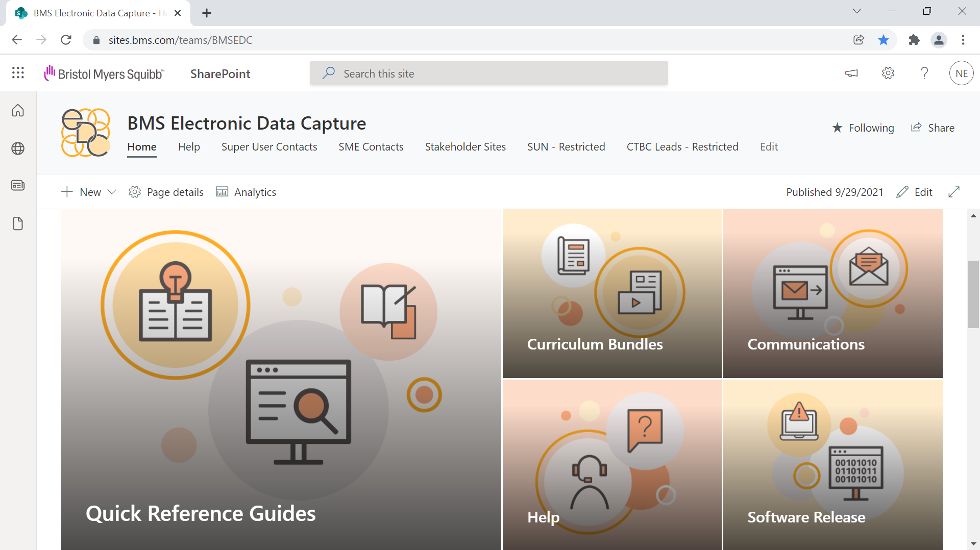Viewport: 980px width, 550px height.
Task: Click the BMS Electronic Data Capture title
Action: (247, 123)
